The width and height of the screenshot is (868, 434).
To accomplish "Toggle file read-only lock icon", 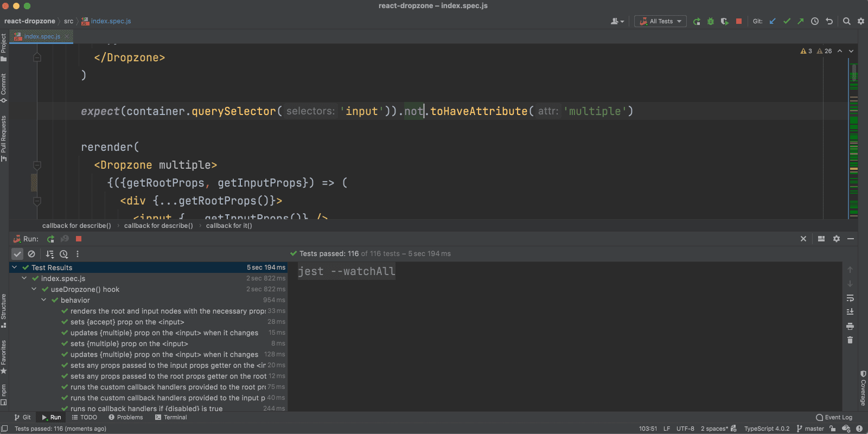I will [x=833, y=429].
